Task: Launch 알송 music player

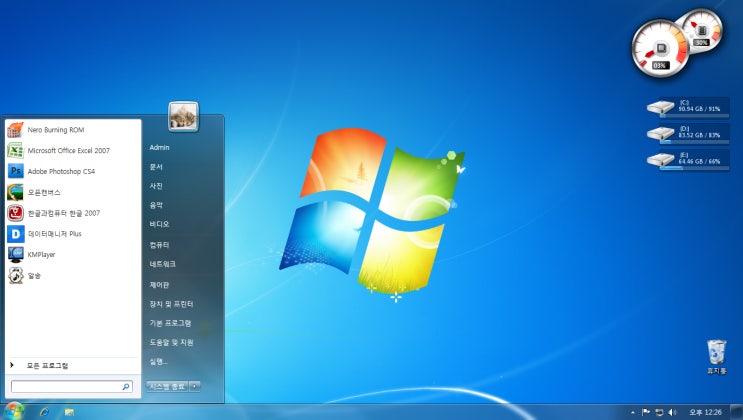Action: [34, 275]
